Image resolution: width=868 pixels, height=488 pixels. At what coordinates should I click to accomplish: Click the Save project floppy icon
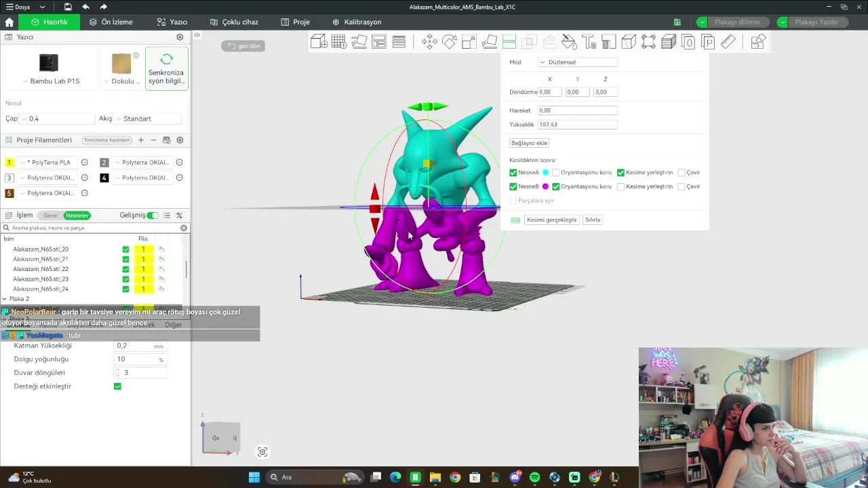(68, 7)
